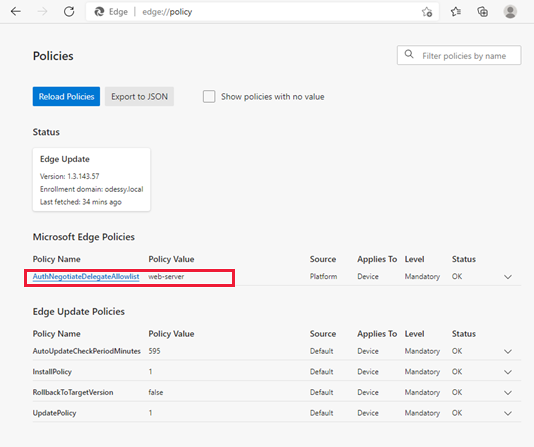
Task: Click the Microsoft Edge Policies heading
Action: (83, 237)
